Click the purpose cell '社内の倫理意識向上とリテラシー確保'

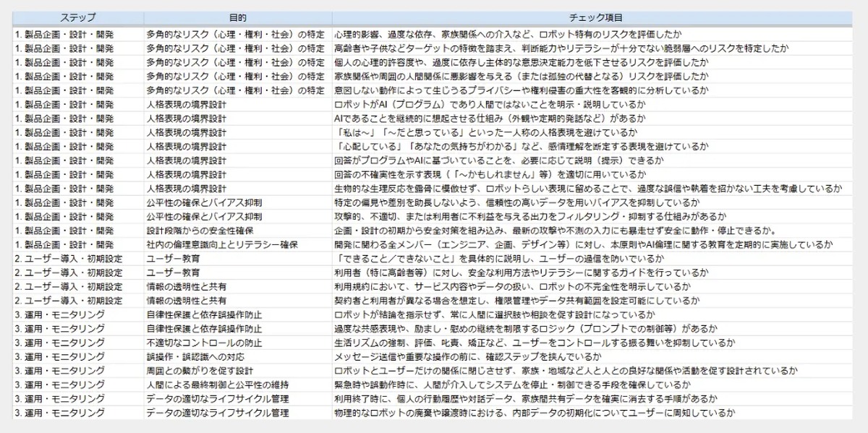[x=238, y=244]
